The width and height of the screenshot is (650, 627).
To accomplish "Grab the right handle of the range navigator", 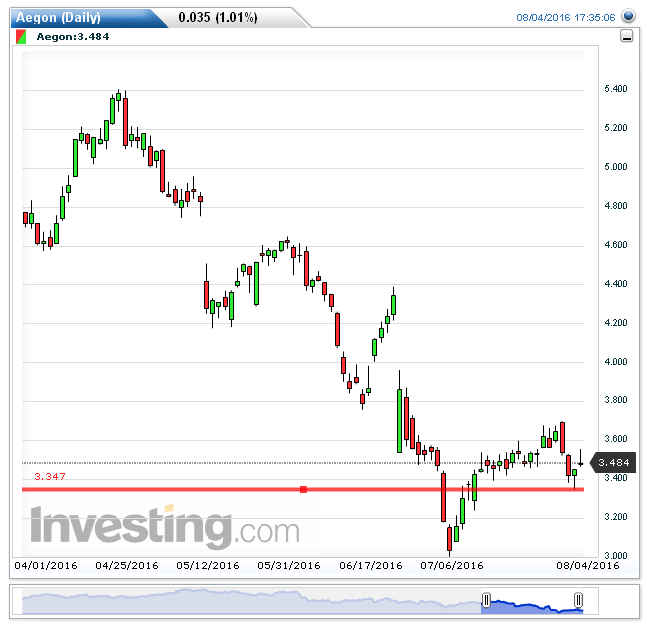I will (578, 600).
